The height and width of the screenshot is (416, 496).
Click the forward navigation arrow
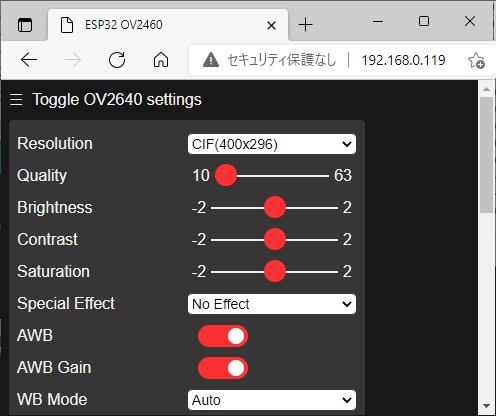pos(73,60)
